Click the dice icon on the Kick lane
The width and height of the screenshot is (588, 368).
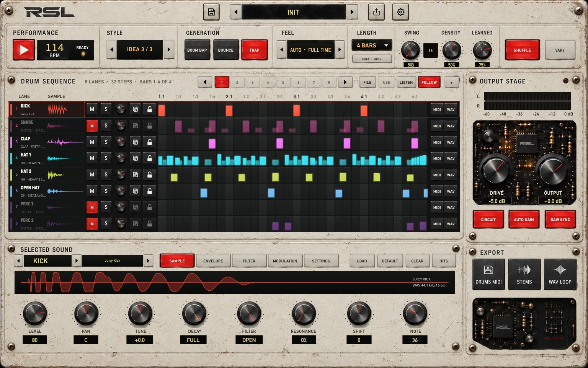coord(135,109)
